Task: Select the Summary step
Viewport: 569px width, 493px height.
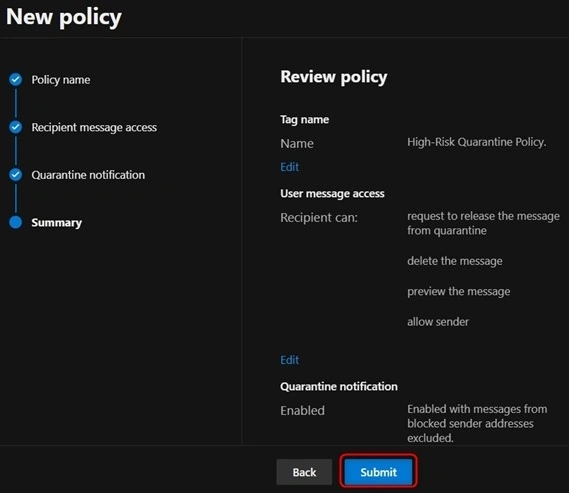Action: point(57,222)
